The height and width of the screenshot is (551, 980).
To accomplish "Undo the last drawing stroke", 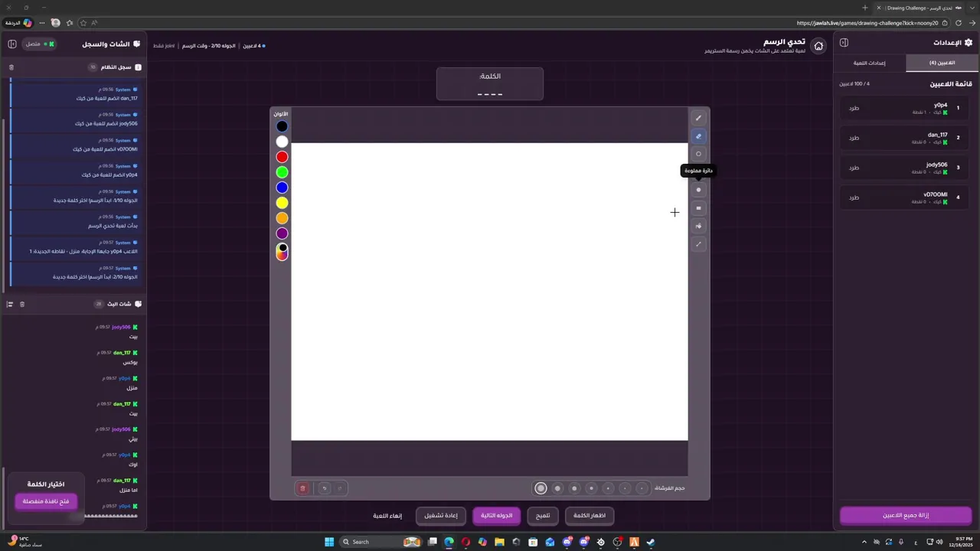I will tap(325, 488).
